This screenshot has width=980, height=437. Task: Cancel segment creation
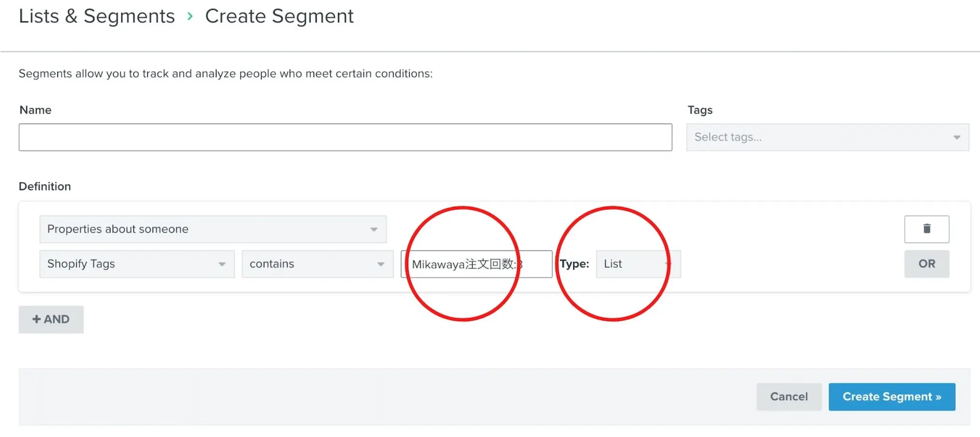(x=789, y=396)
